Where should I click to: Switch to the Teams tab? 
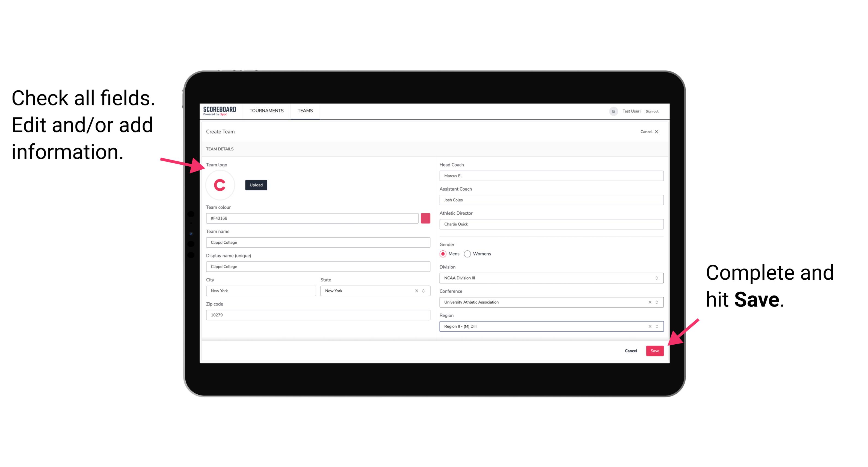[x=305, y=110]
